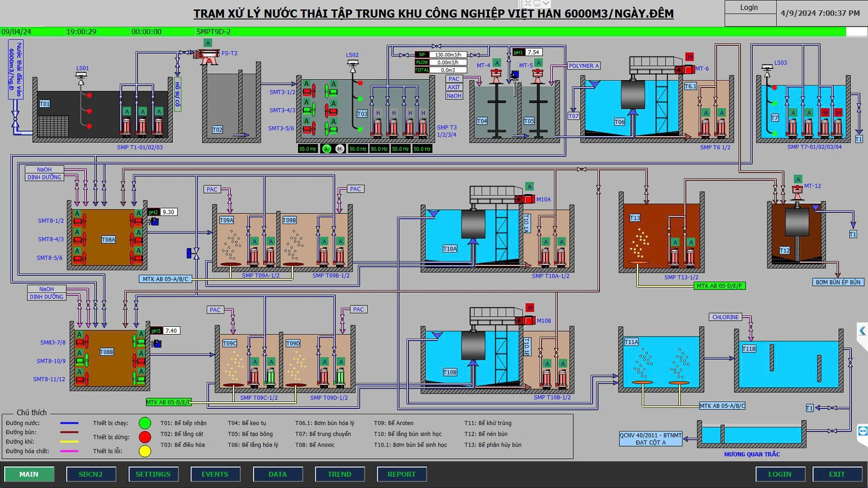This screenshot has height=488, width=868.
Task: Click the LS03 level sensor icon
Action: (767, 68)
